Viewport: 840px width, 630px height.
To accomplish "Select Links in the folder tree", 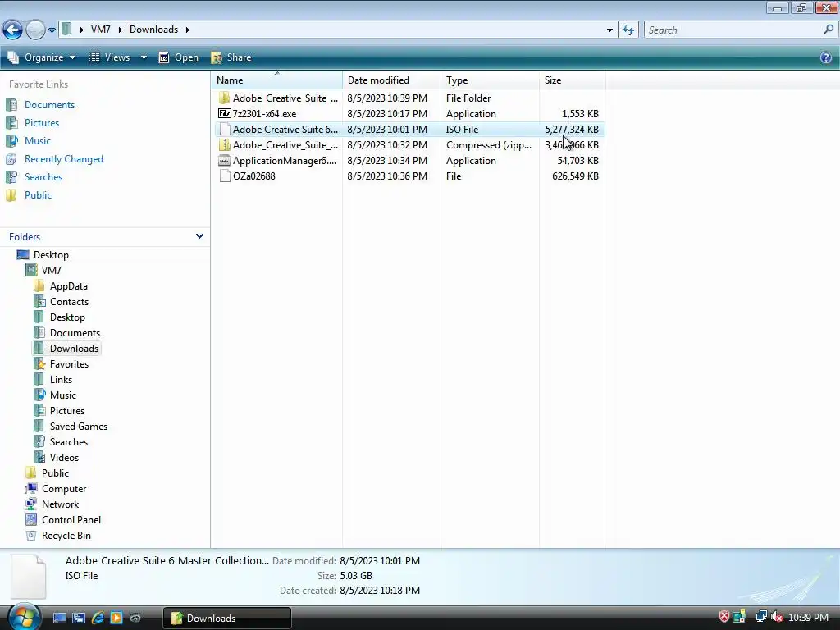I will tap(61, 379).
